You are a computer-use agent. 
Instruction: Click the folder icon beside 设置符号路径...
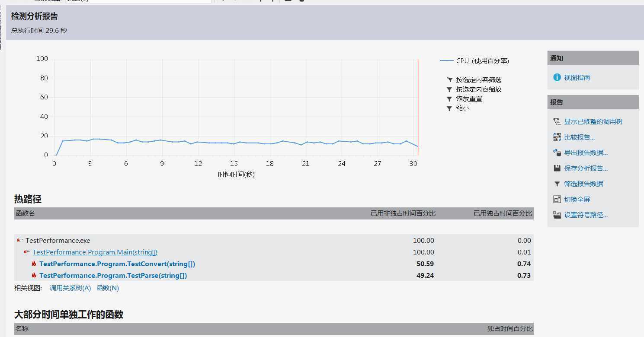(x=557, y=215)
